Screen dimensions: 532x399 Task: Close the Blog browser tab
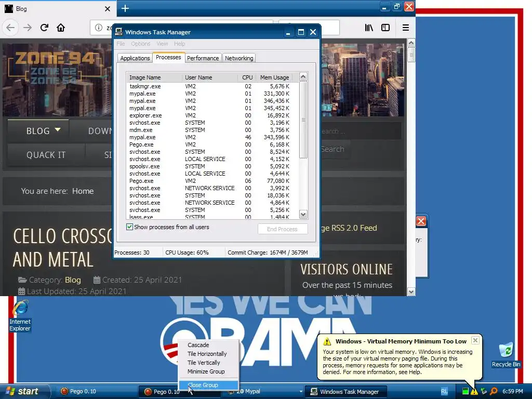(108, 9)
